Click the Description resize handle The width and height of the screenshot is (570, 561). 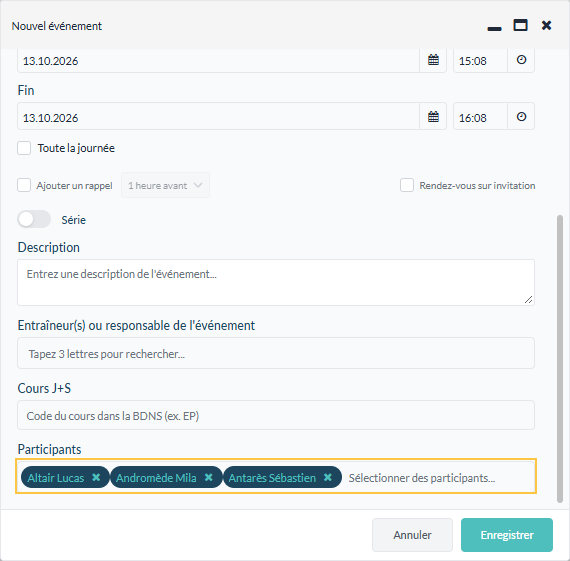[529, 299]
